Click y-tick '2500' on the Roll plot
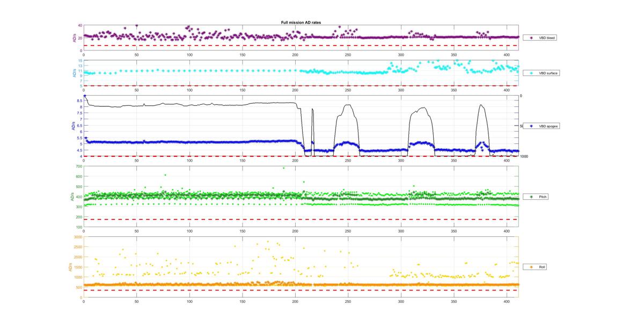The width and height of the screenshot is (644, 334). (78, 247)
